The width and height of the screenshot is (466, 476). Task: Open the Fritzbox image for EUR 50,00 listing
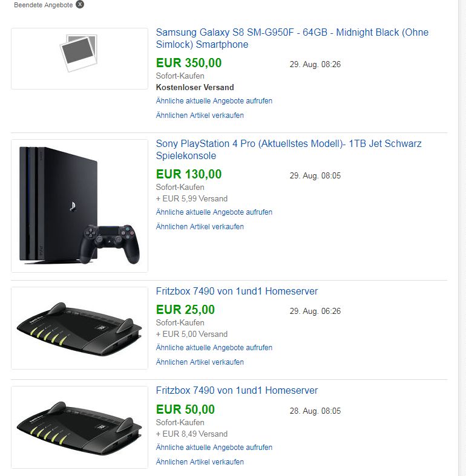tap(79, 426)
